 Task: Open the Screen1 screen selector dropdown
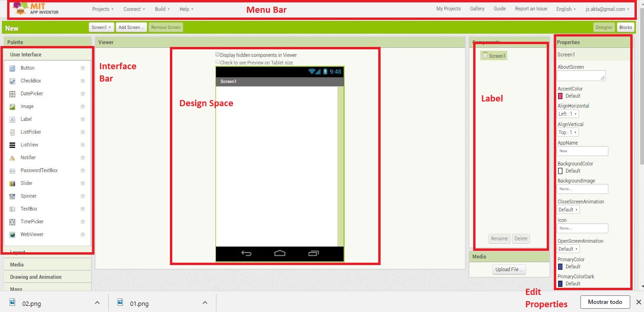(x=102, y=28)
